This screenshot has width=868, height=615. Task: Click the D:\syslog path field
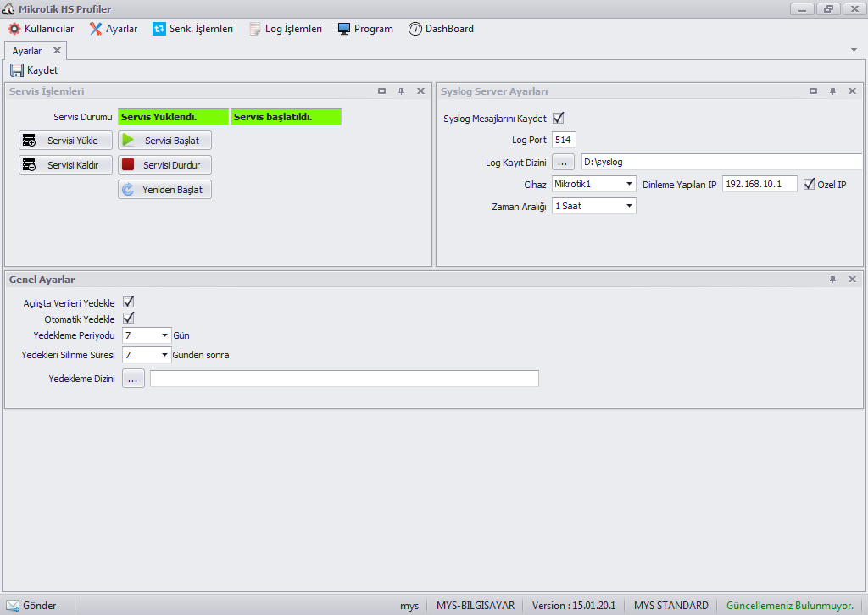click(722, 162)
